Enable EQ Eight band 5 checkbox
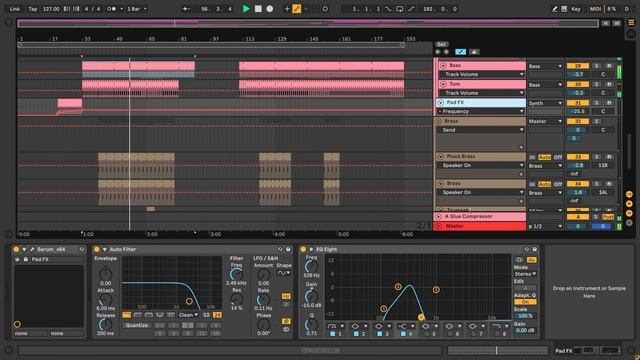The image size is (640, 360). (x=427, y=334)
